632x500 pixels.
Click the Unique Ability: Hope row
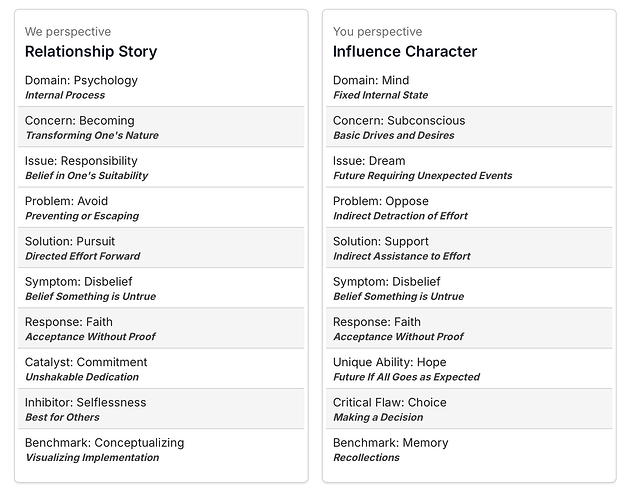click(469, 369)
